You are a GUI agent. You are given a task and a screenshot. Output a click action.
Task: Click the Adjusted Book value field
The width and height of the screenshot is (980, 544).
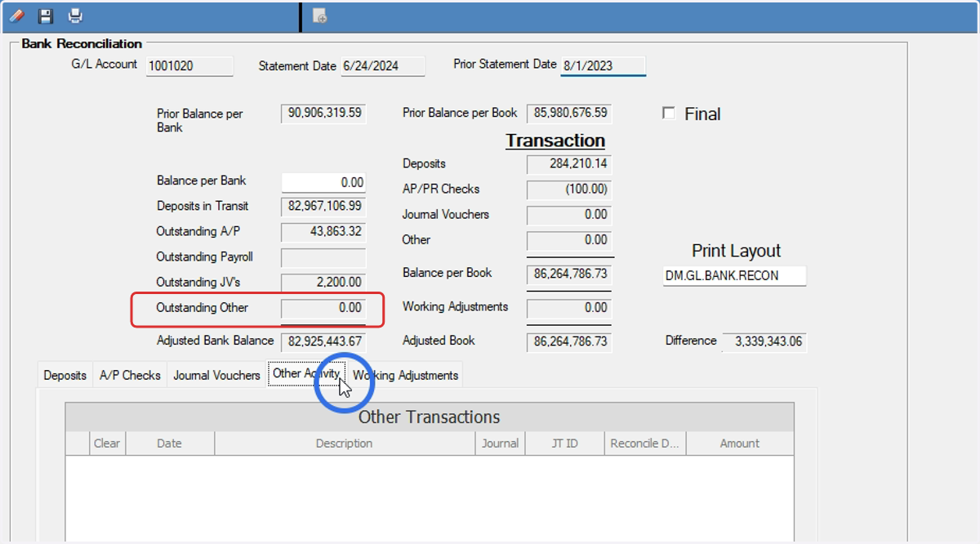(x=569, y=341)
